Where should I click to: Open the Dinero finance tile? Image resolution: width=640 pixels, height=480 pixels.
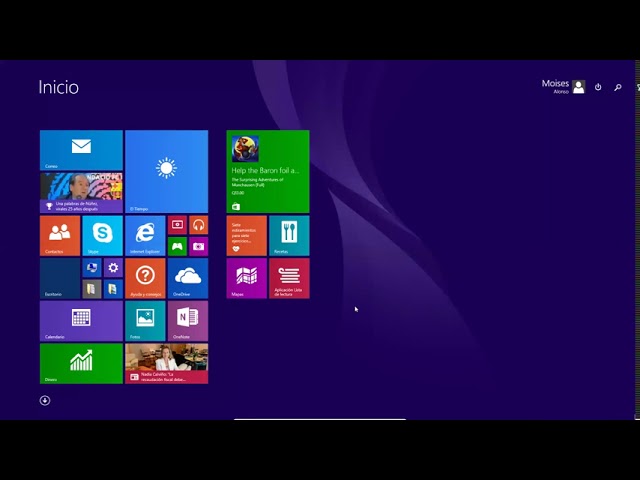(x=81, y=363)
